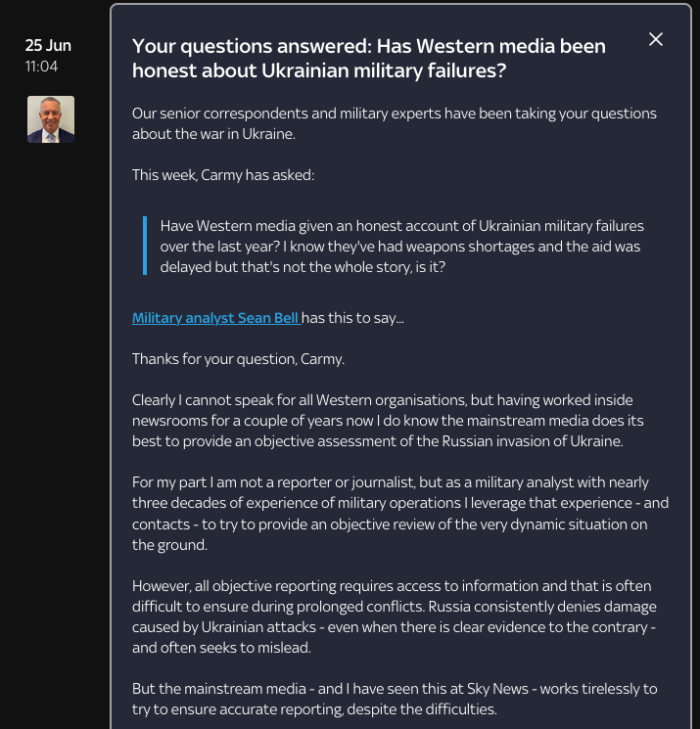Click the 11:04 timestamp
The width and height of the screenshot is (700, 729).
[42, 67]
